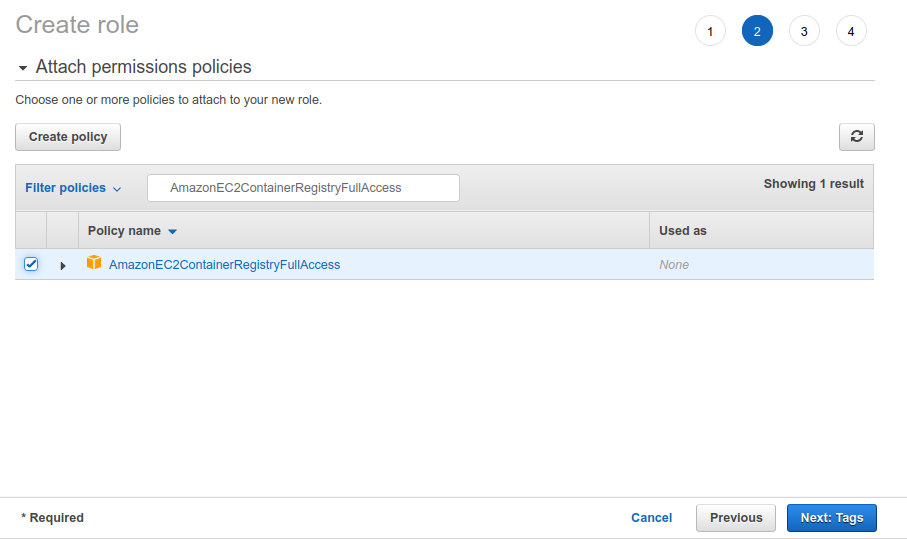Click the Used as column header
907x539 pixels.
click(683, 231)
